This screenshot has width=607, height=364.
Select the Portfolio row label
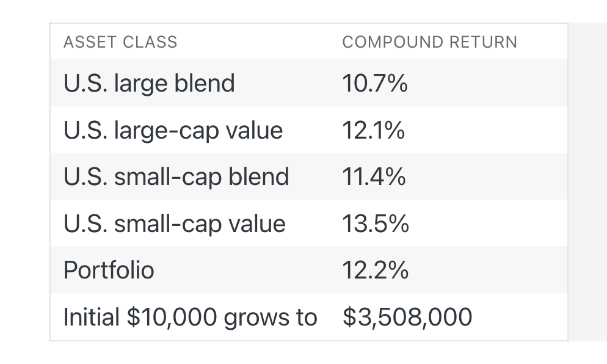click(109, 270)
